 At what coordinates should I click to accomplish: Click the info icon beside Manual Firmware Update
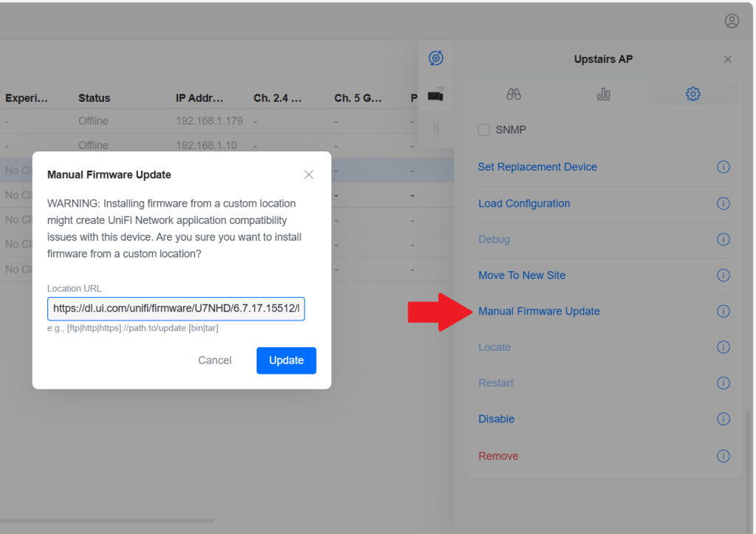[x=724, y=312]
